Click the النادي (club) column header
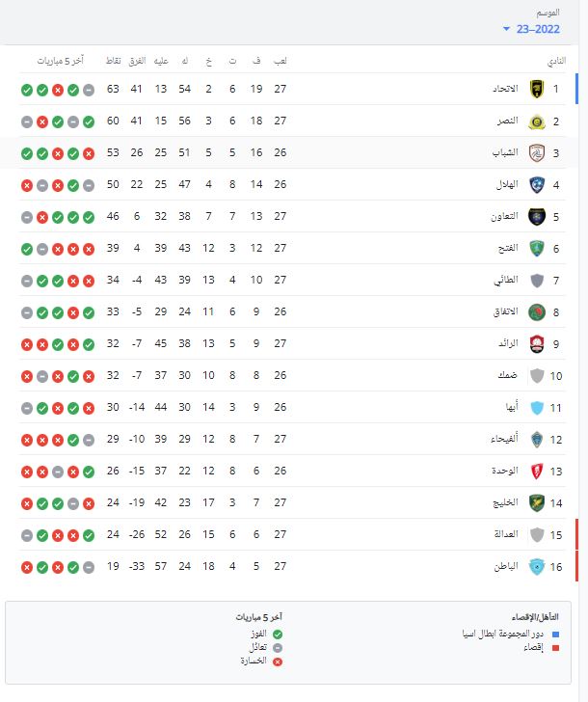 click(x=556, y=61)
